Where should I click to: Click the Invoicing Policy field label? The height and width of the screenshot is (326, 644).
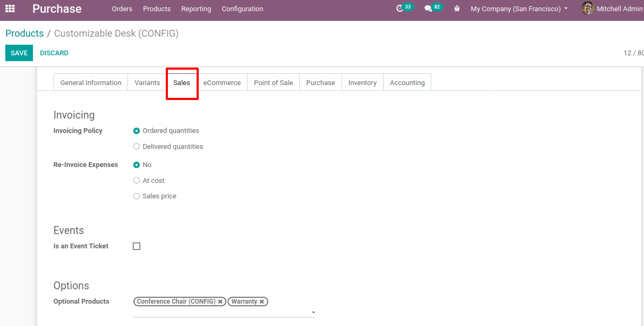(78, 131)
